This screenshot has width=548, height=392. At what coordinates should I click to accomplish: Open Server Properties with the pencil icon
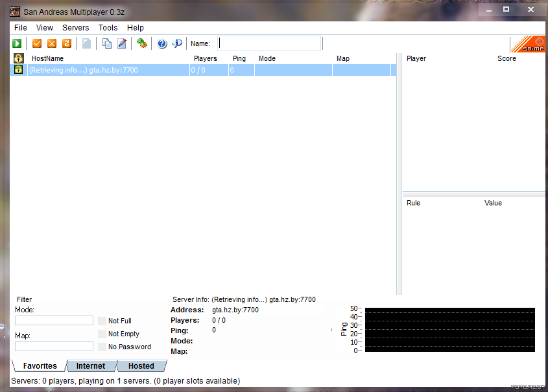coord(122,43)
